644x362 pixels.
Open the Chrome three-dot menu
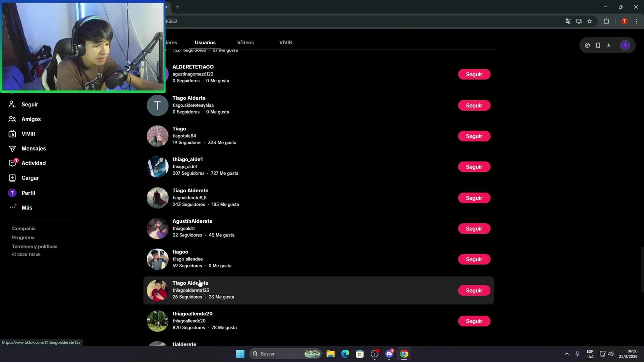point(636,21)
